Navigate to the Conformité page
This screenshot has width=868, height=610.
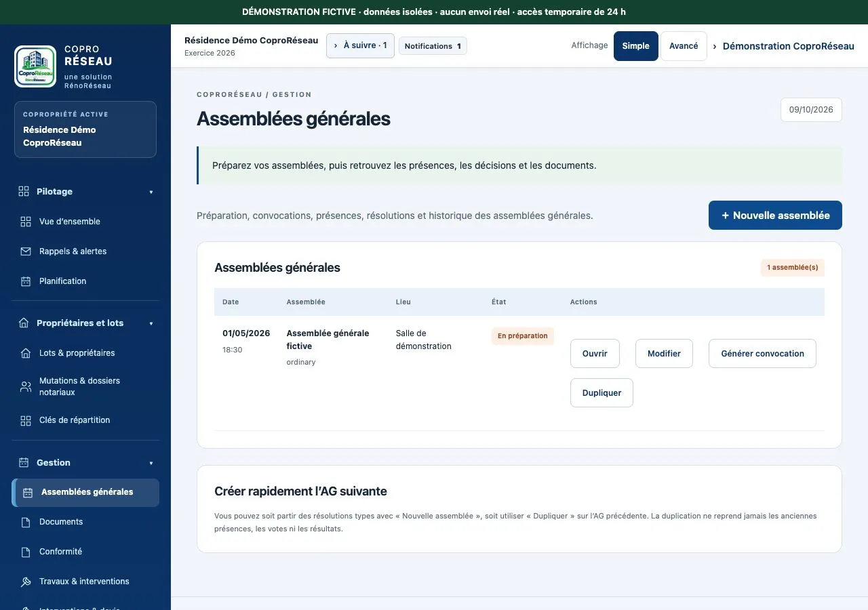85,552
